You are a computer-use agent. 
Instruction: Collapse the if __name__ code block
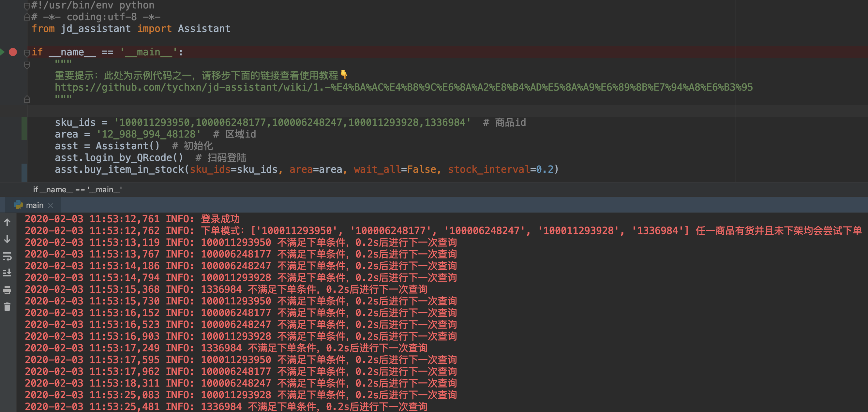pyautogui.click(x=26, y=52)
